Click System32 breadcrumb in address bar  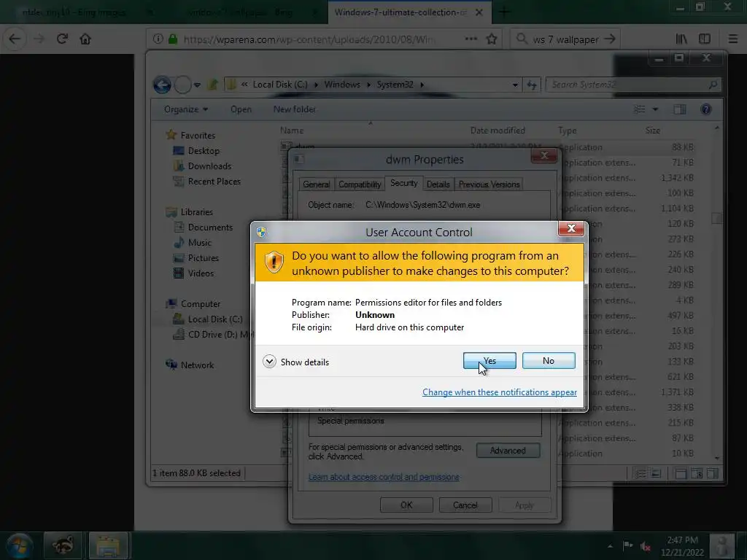point(395,85)
